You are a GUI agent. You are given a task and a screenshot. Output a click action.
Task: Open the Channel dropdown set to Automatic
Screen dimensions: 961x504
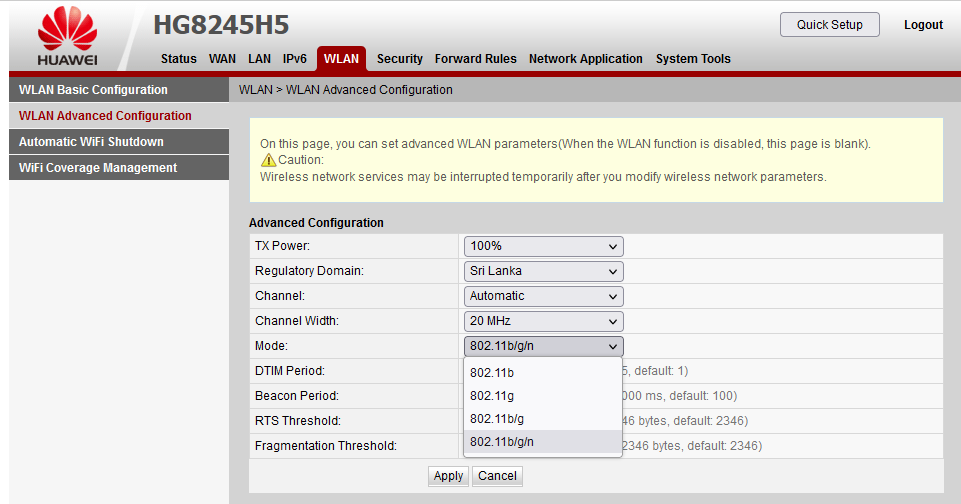[544, 296]
